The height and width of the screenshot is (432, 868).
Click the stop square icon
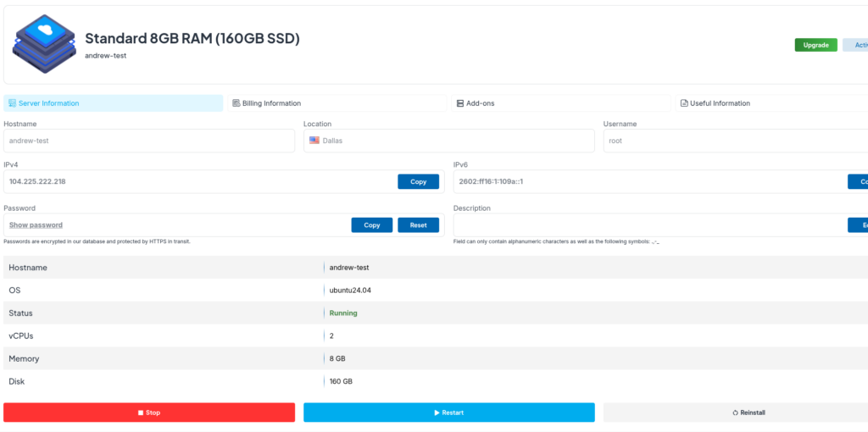pos(141,413)
